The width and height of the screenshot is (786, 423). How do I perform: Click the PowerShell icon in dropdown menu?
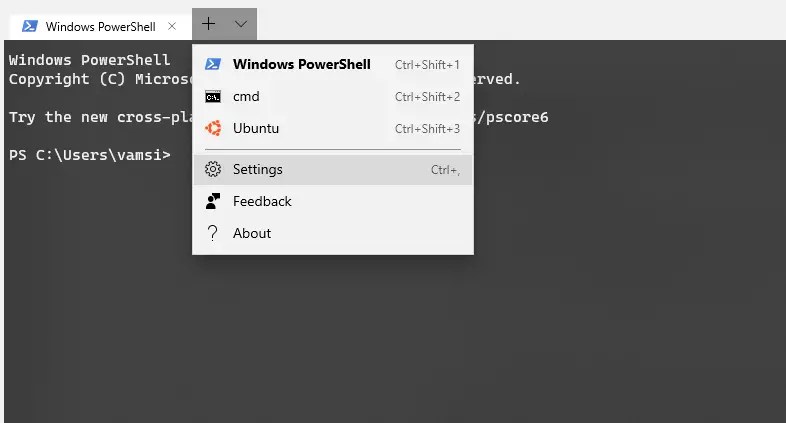click(212, 64)
